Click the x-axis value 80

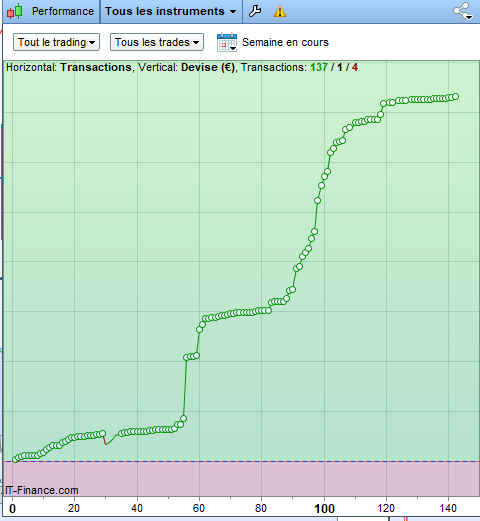pos(261,509)
